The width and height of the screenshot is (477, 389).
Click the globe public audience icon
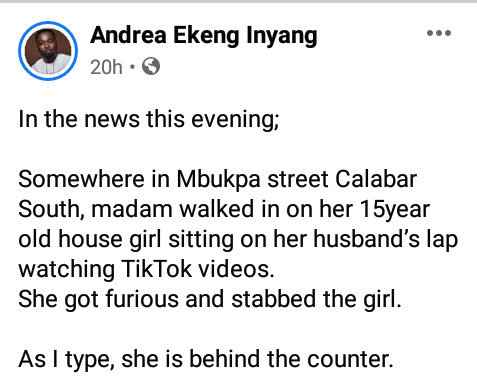tap(151, 66)
